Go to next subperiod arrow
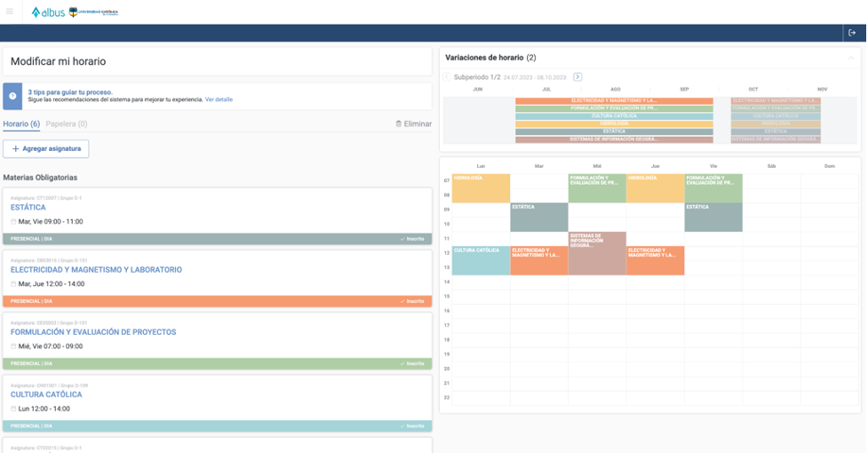 pyautogui.click(x=577, y=77)
